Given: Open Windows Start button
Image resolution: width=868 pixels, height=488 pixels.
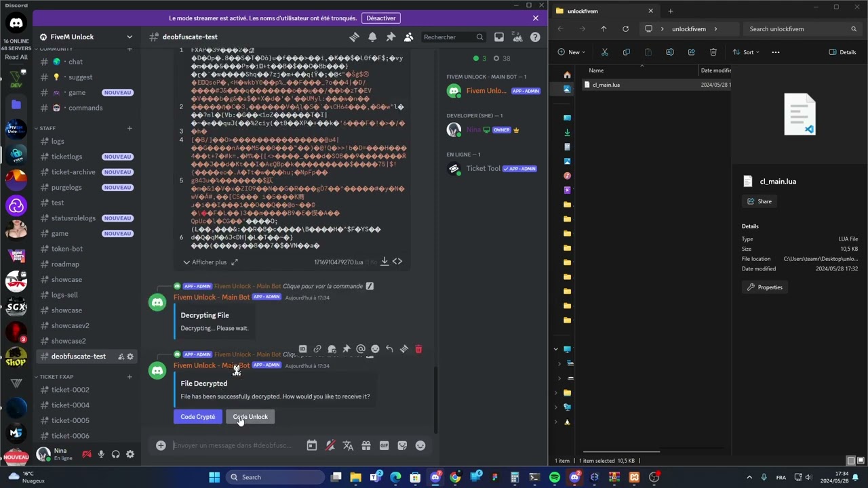Looking at the screenshot, I should pos(214,477).
